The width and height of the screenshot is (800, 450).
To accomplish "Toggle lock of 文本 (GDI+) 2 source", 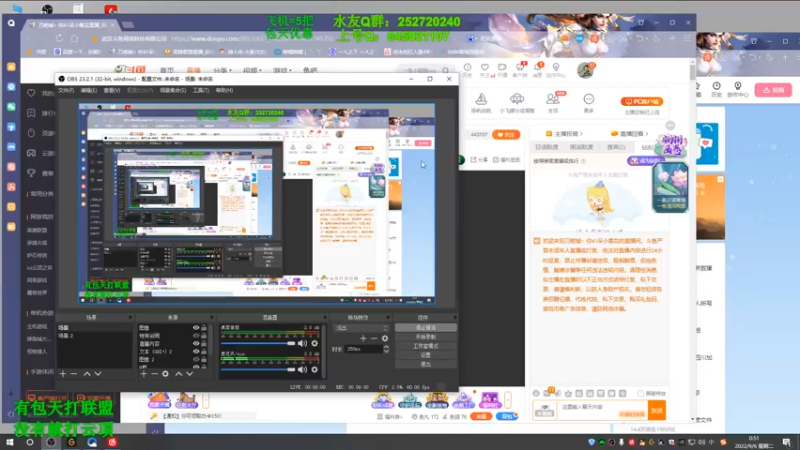I will tap(204, 352).
